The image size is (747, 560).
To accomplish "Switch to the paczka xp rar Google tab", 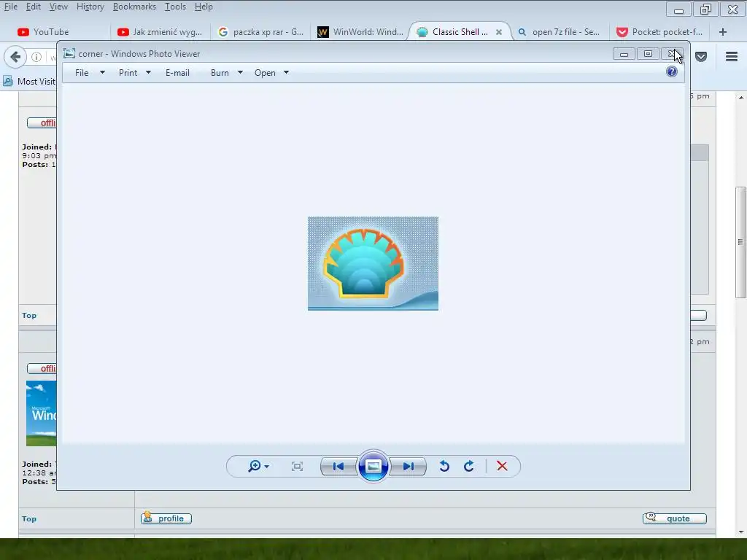I will [260, 32].
